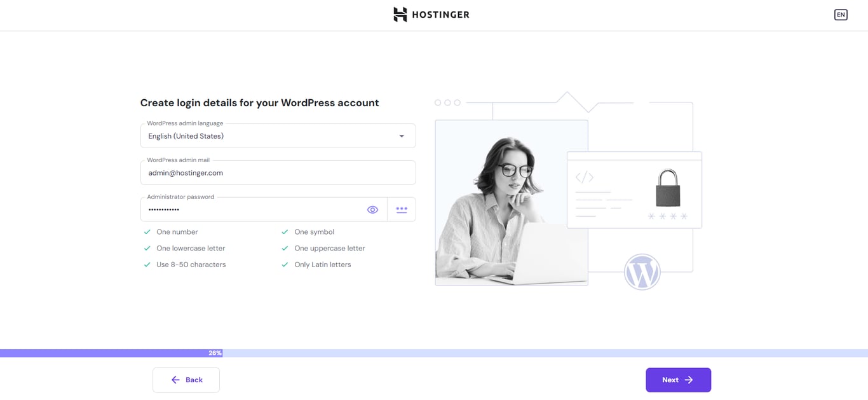This screenshot has height=400, width=868.
Task: Click the forward arrow icon inside Next button
Action: click(x=691, y=379)
